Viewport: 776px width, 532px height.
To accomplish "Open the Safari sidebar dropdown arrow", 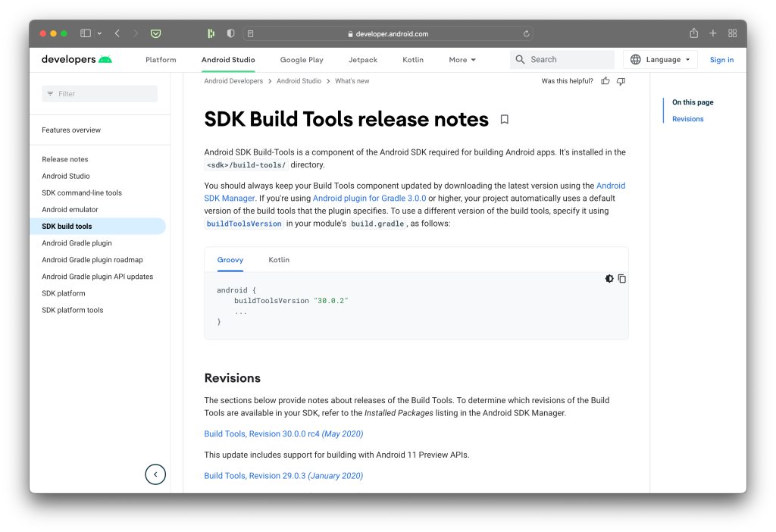I will [99, 34].
